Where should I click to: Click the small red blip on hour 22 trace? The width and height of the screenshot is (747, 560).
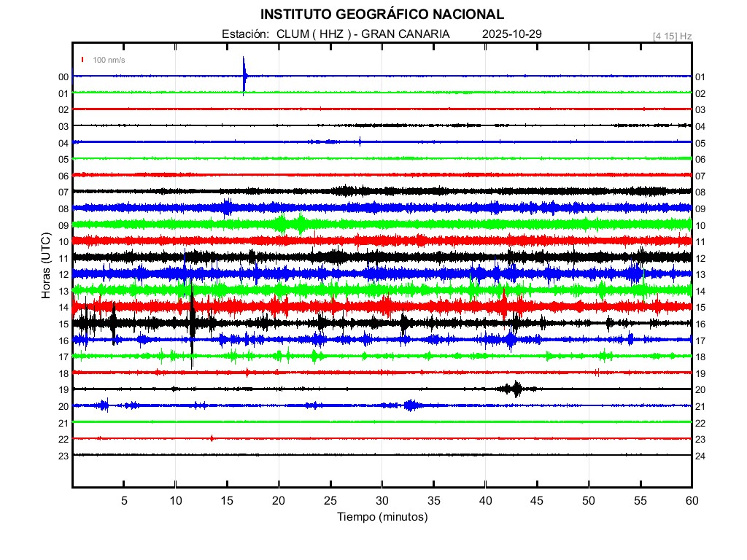click(x=212, y=438)
